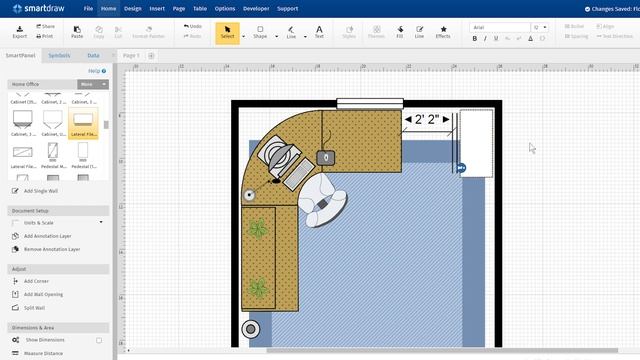The image size is (640, 360).
Task: Click Add Corner
Action: tap(31, 281)
